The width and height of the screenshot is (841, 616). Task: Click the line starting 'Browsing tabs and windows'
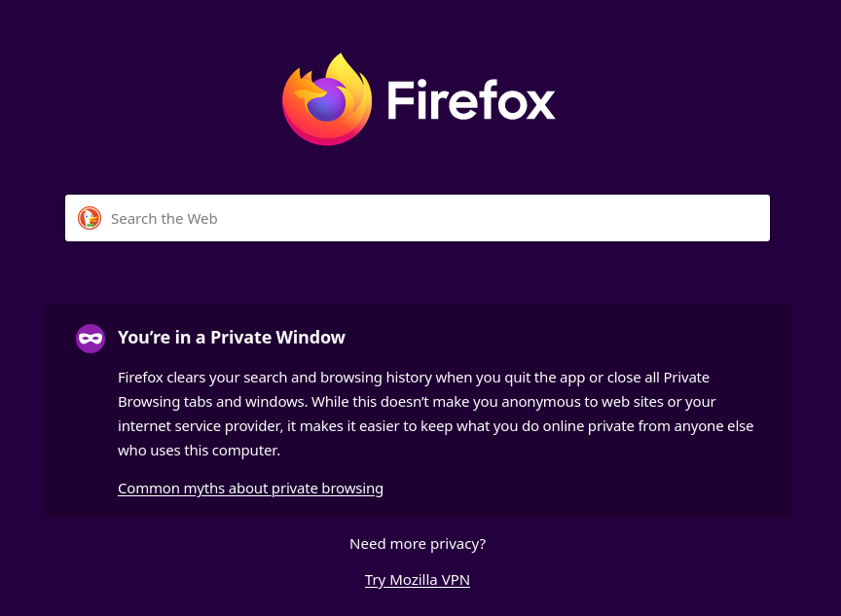[417, 402]
